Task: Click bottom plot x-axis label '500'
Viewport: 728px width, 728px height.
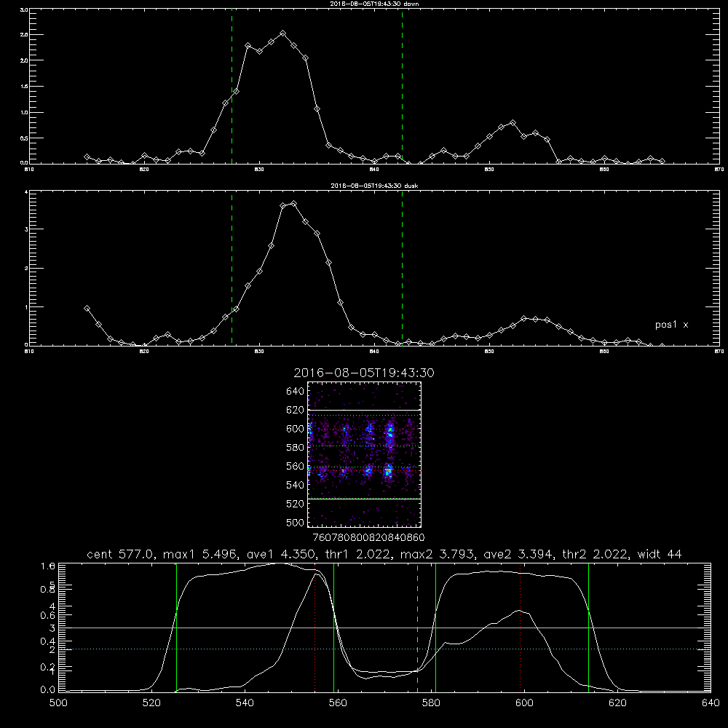Action: click(x=58, y=703)
